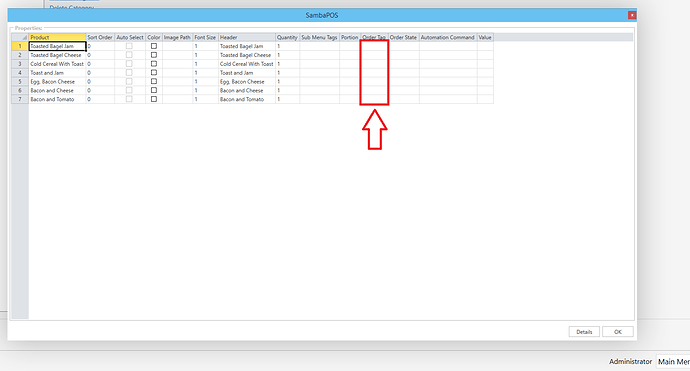This screenshot has width=690, height=371.
Task: Close the SambaPOS dialog with red X
Action: tap(632, 15)
